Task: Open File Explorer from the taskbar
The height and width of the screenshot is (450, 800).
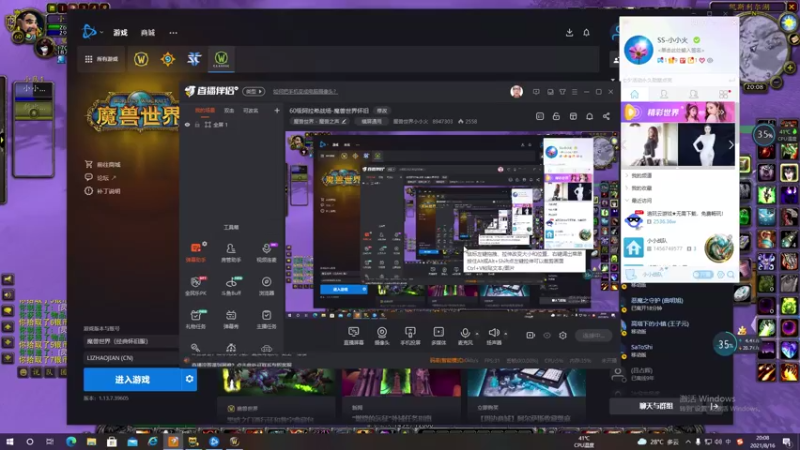Action: [x=91, y=441]
